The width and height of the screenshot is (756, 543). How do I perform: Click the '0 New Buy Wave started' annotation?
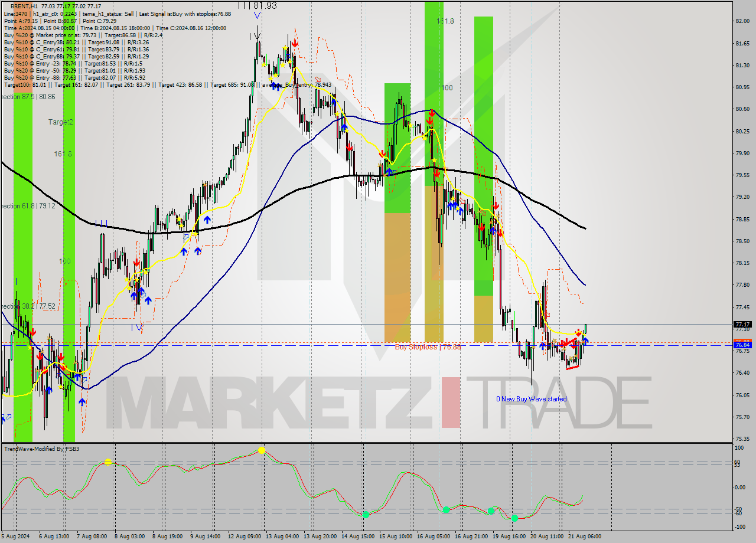[531, 399]
